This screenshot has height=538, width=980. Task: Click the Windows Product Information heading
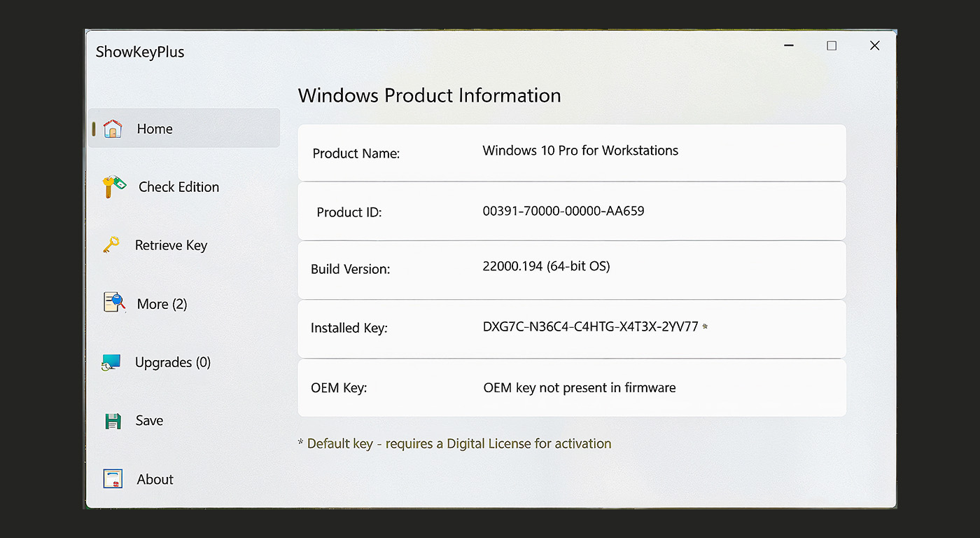click(x=430, y=95)
